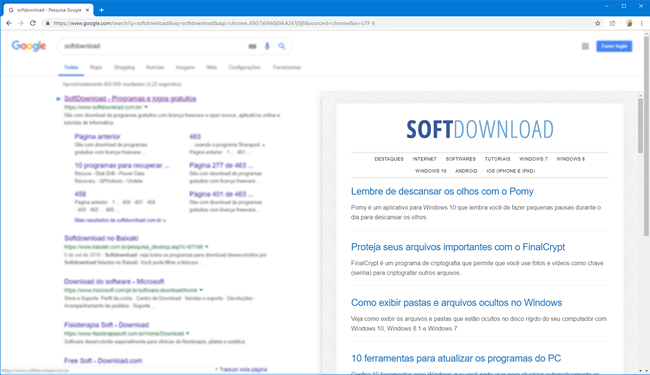Screen dimensions: 650x375
Task: Open 'SoftDownload - Programas e jogos gratuitos' result
Action: (x=130, y=99)
